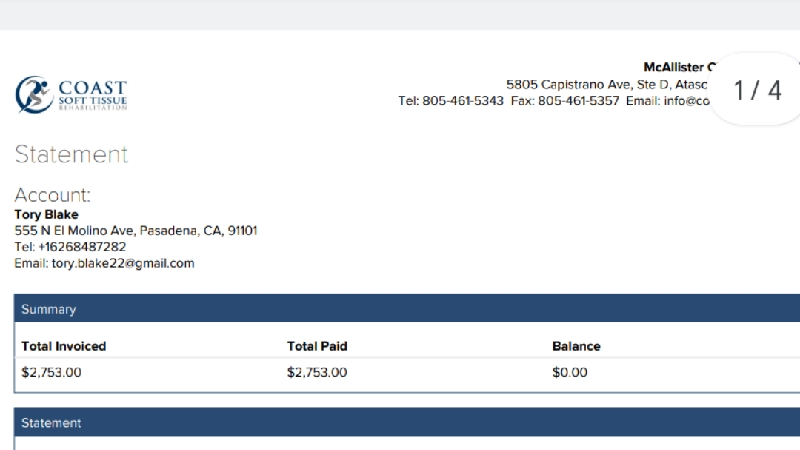
Task: Click the Balance column heading
Action: coord(576,346)
